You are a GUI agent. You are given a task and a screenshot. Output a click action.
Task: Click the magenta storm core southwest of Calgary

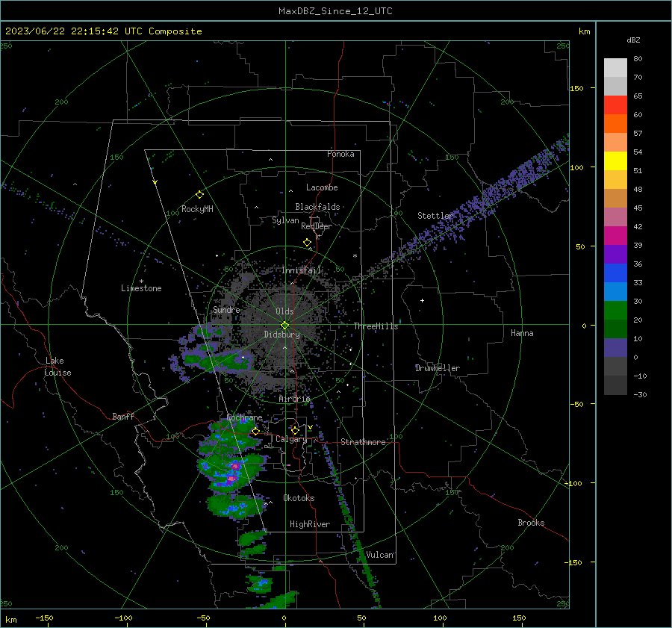[x=232, y=478]
